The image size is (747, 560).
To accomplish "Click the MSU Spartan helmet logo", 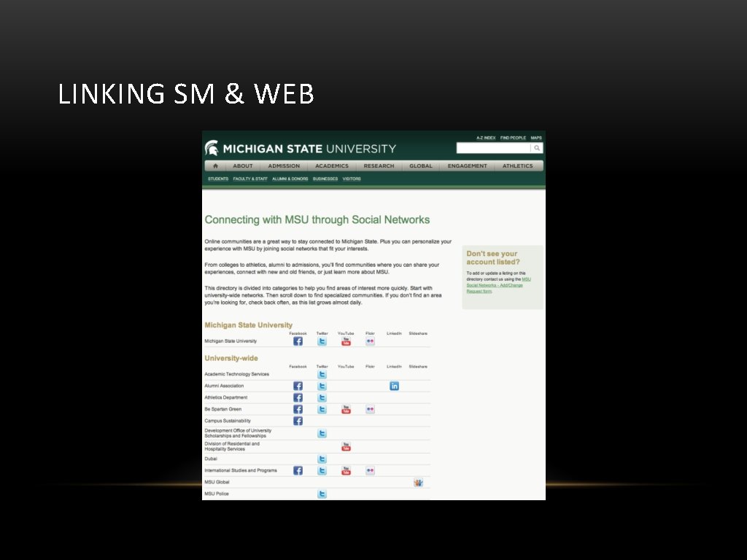I will (212, 148).
